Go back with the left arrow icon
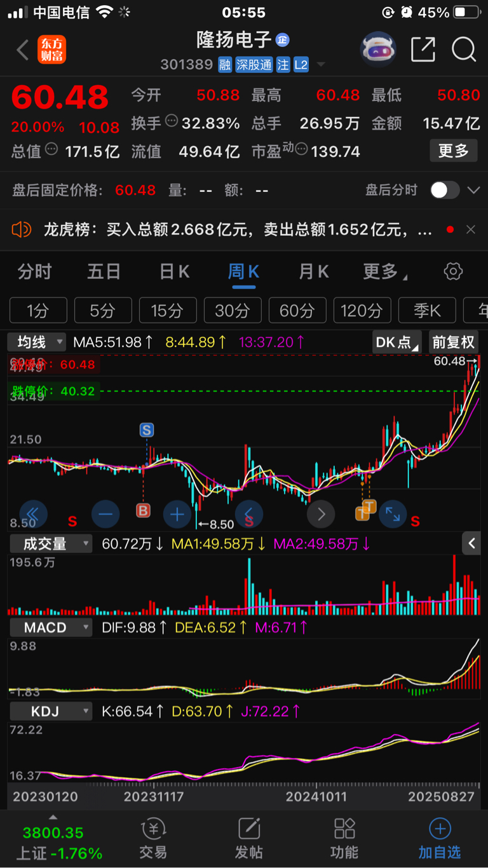 tap(23, 50)
